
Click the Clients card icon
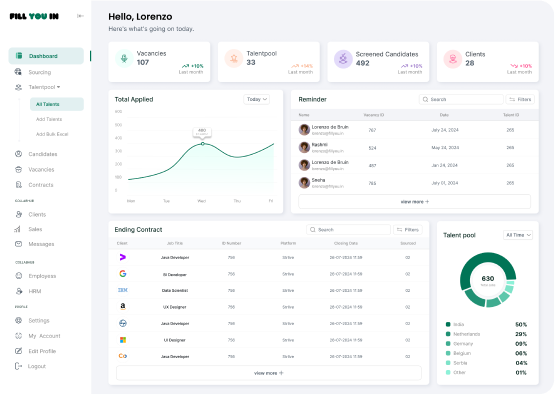(x=453, y=59)
